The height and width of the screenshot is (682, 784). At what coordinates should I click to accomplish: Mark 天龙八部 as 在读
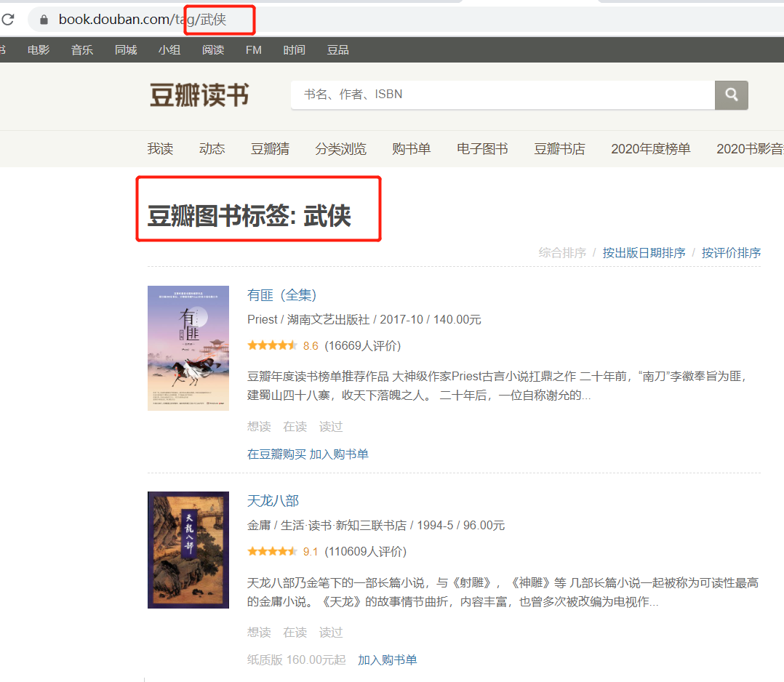[x=295, y=633]
